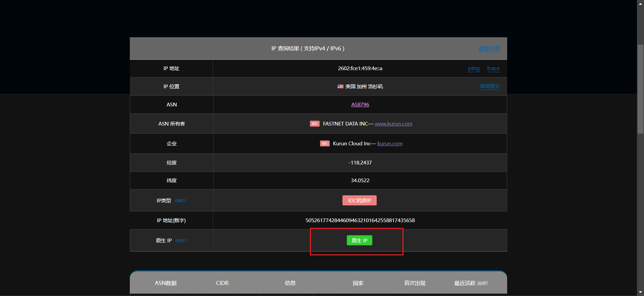Click the IP 地址 row label

171,68
